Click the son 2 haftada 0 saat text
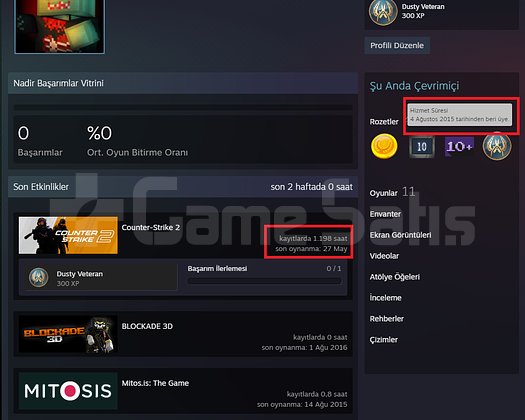Image resolution: width=525 pixels, height=420 pixels. tap(311, 187)
